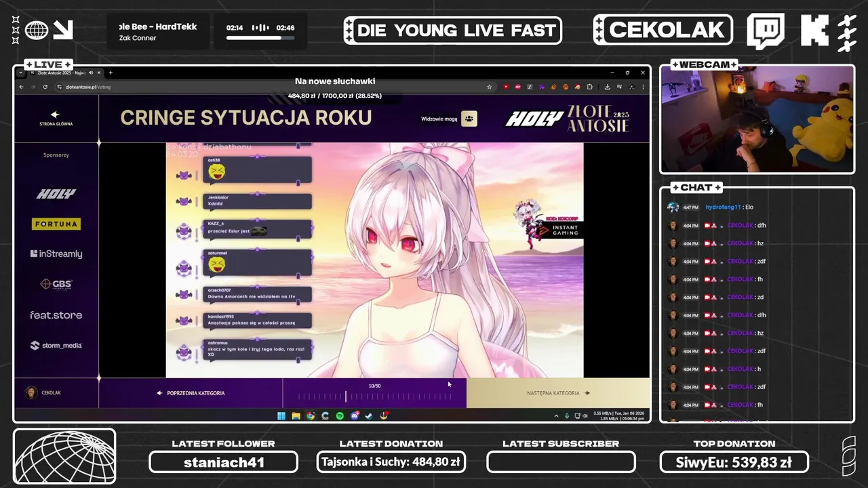
Task: Click the webcam feed panel
Action: 757,120
